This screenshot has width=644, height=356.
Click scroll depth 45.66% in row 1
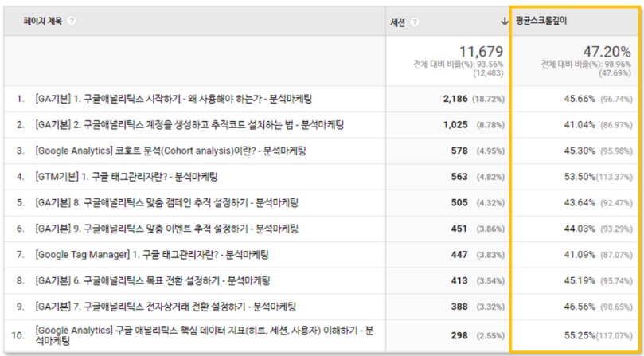point(580,99)
